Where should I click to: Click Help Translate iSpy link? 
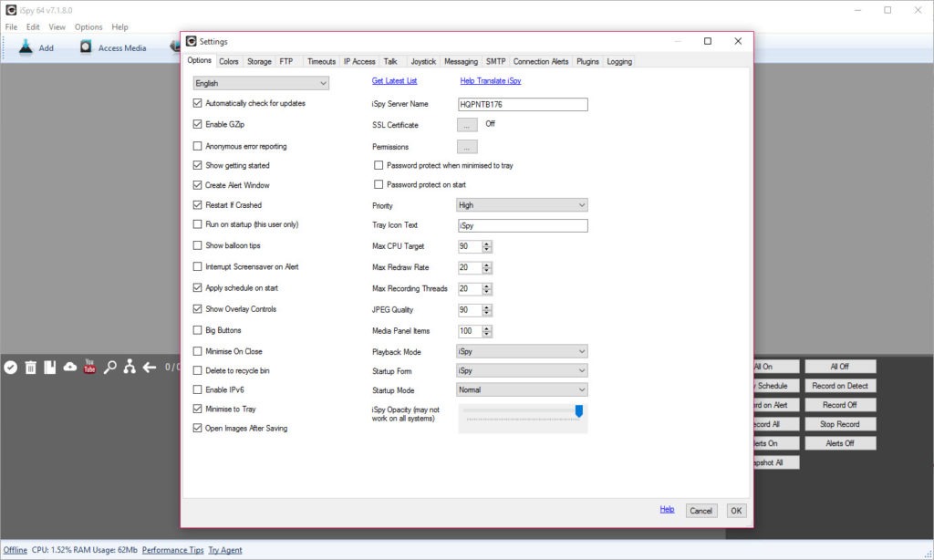[491, 81]
